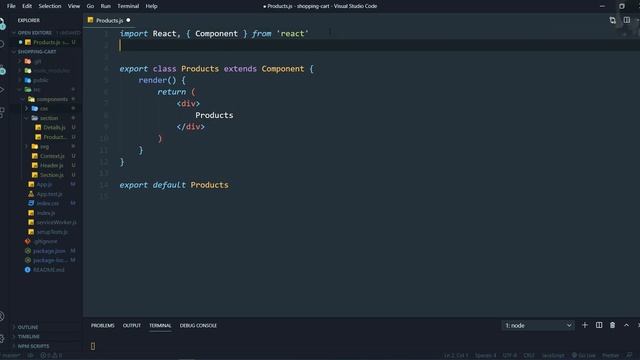Open the Terminal menu
Screen dimensions: 640x360
[x=128, y=6]
